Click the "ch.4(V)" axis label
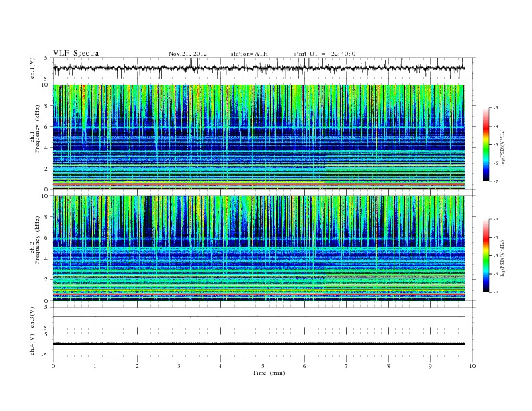 [32, 345]
